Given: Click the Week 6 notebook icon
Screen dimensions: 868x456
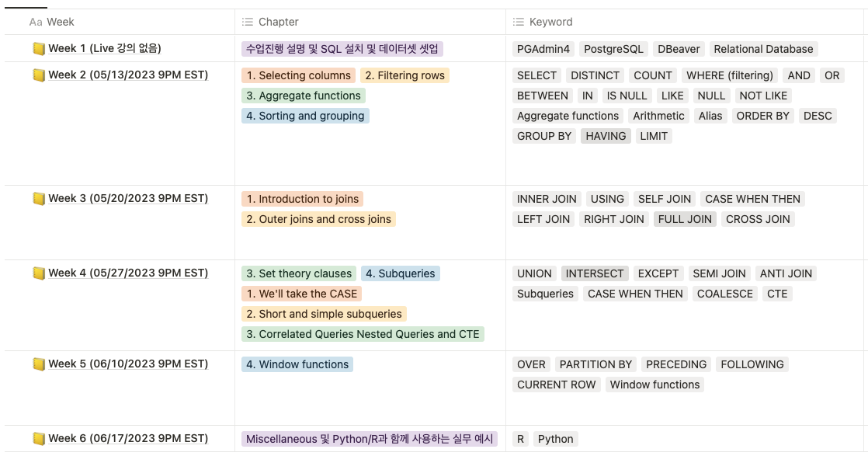Looking at the screenshot, I should click(38, 439).
